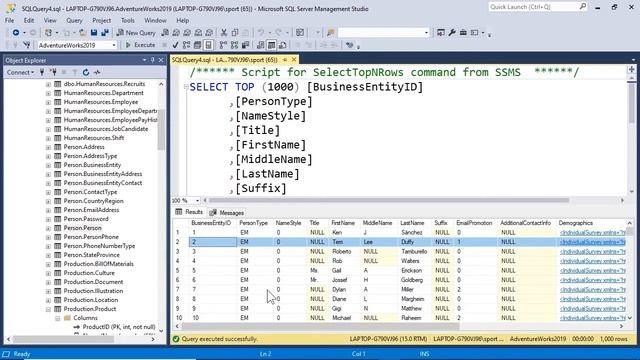640x360 pixels.
Task: Click the New Project toolbar icon
Action: [x=48, y=33]
